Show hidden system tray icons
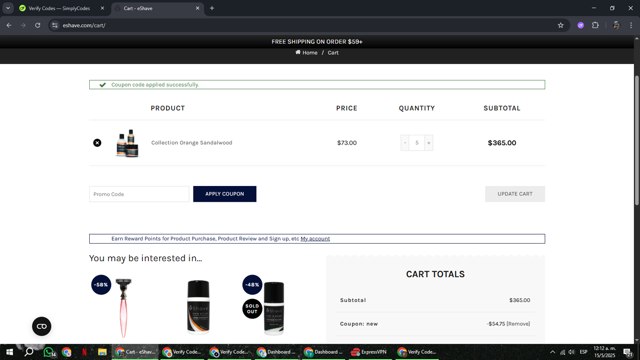640x360 pixels. [552, 352]
